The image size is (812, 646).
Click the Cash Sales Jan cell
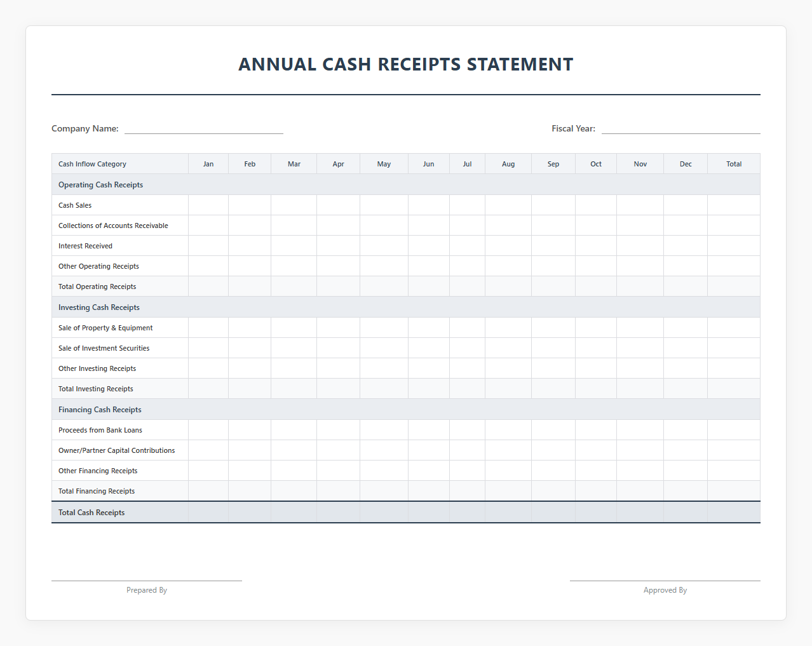(208, 205)
